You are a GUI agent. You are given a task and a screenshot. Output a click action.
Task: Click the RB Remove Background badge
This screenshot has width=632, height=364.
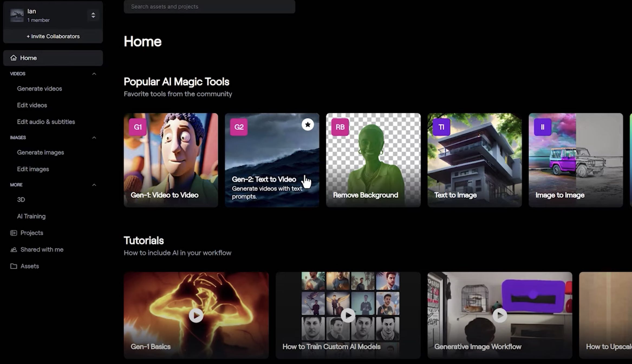(340, 127)
